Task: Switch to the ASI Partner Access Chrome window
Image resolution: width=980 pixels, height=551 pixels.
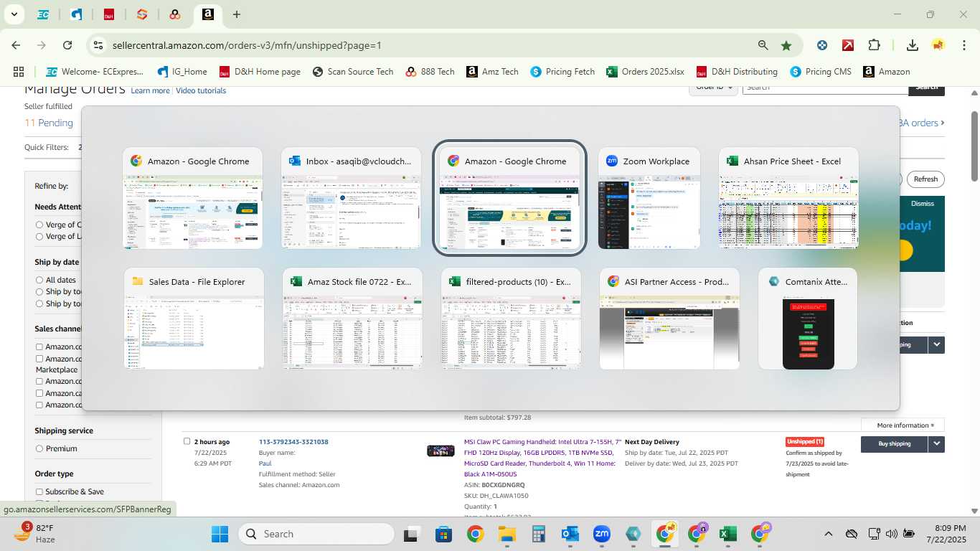Action: [669, 319]
